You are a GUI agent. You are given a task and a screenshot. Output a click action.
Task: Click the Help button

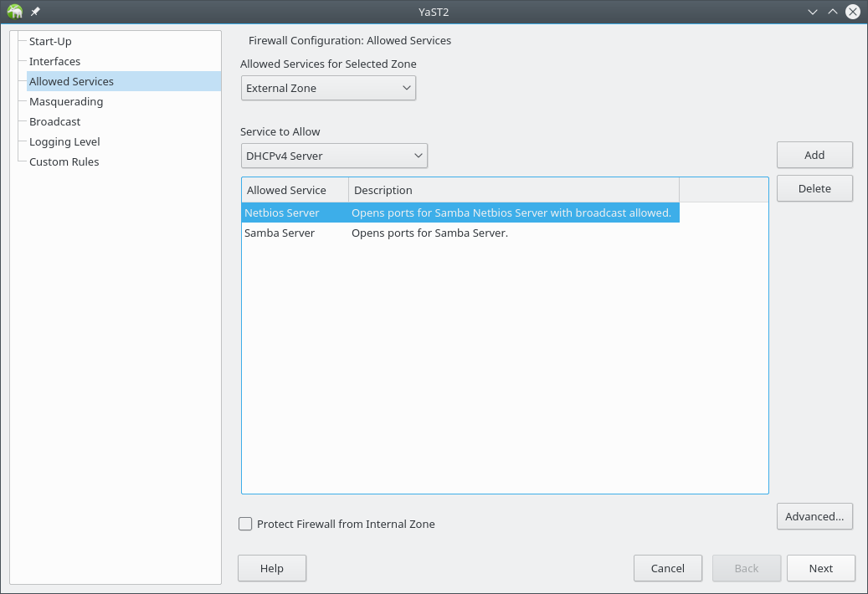272,569
